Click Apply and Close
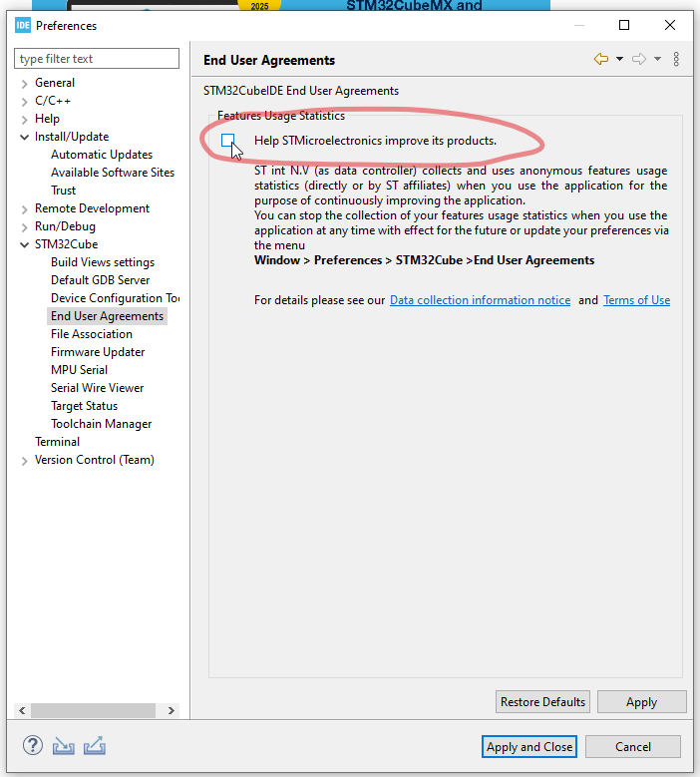Image resolution: width=700 pixels, height=777 pixels. tap(529, 746)
